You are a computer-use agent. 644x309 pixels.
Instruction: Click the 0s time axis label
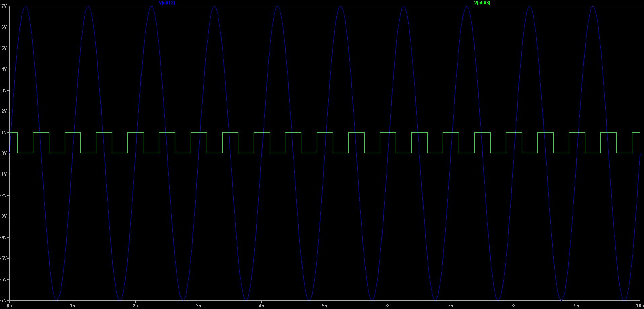(x=9, y=306)
